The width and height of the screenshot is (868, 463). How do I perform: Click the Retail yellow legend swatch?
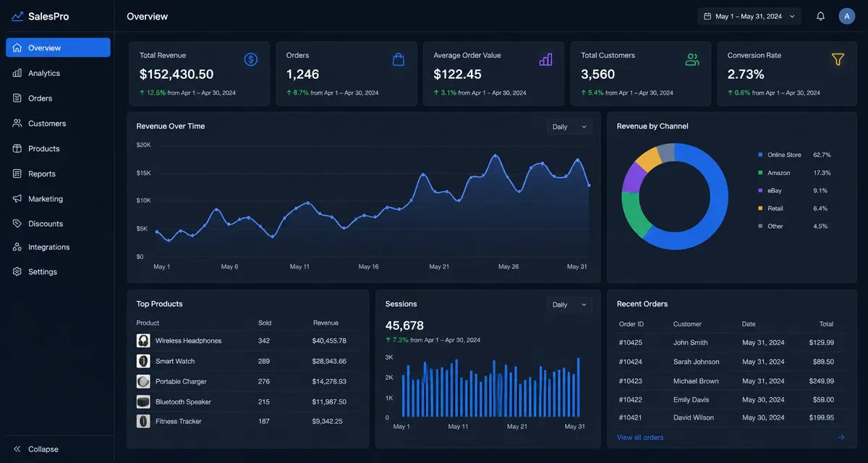click(x=760, y=208)
